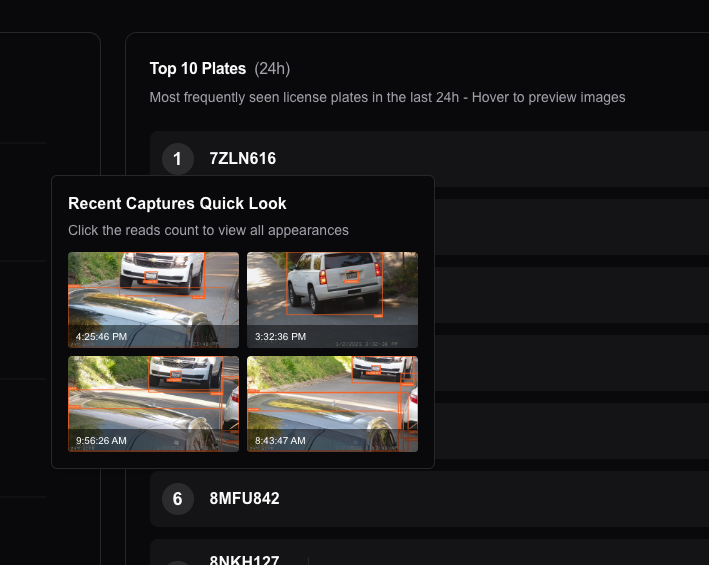Open the 4:25:46 PM capture thumbnail
Image resolution: width=709 pixels, height=565 pixels.
click(x=153, y=299)
